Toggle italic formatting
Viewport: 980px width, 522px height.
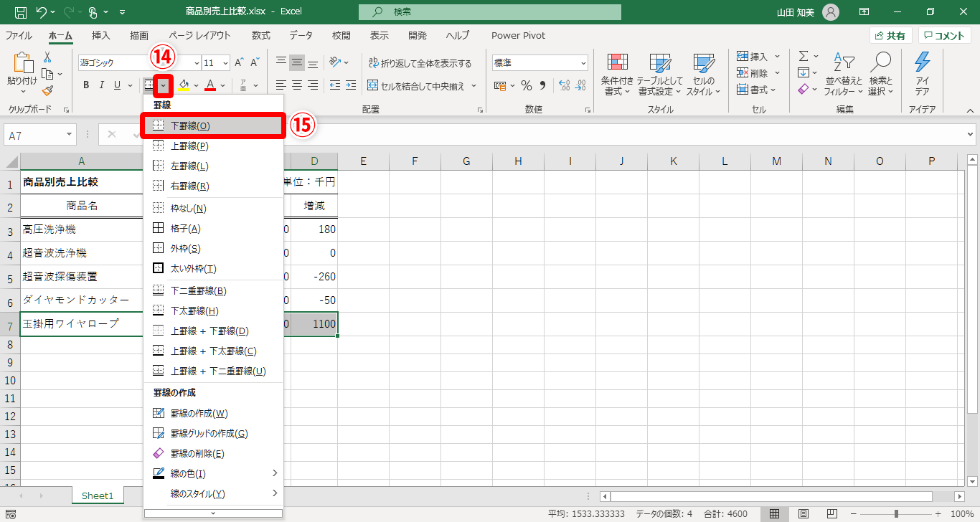click(101, 85)
